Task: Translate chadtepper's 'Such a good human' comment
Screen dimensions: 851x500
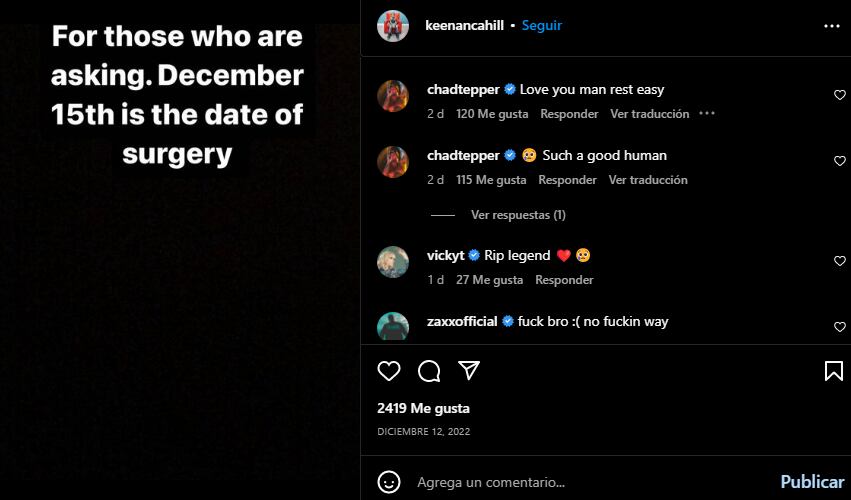Action: 648,180
